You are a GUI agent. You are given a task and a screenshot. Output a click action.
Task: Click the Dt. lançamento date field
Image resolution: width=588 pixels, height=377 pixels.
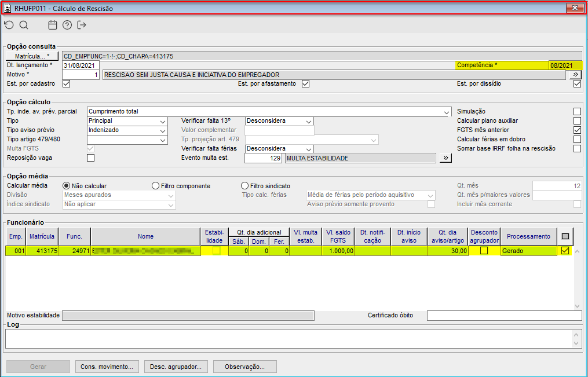pyautogui.click(x=81, y=65)
